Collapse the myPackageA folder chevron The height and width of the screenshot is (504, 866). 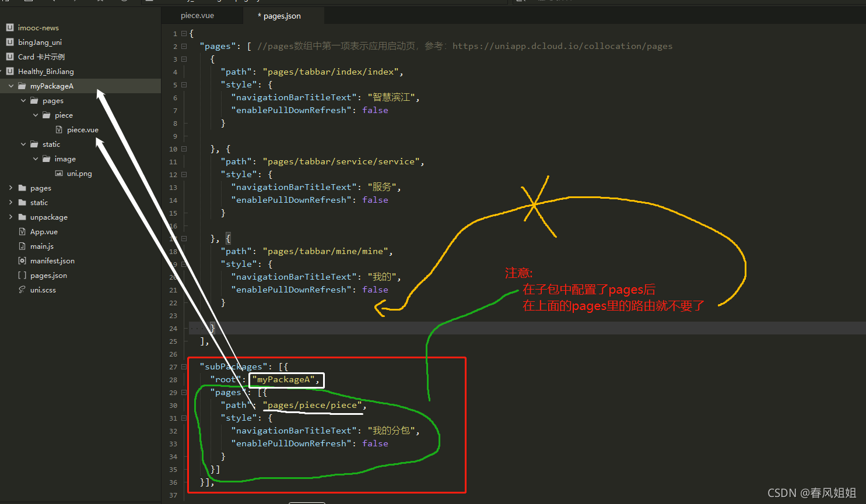pyautogui.click(x=10, y=86)
